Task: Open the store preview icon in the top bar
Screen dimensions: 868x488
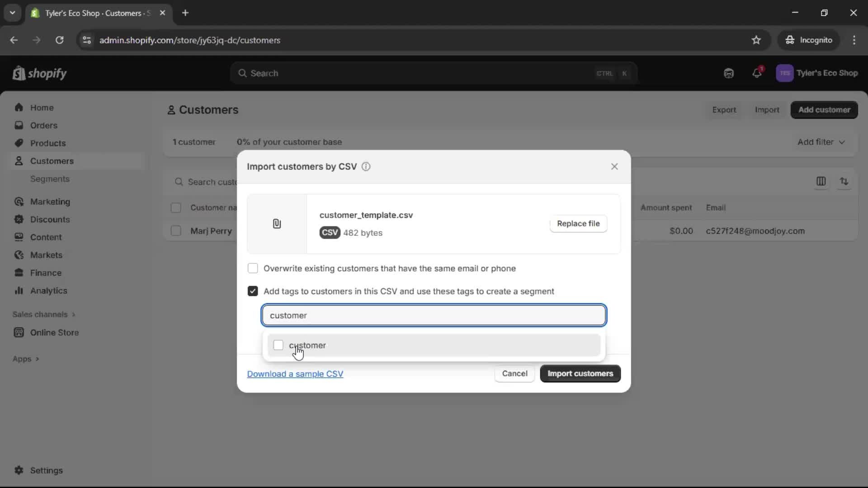Action: [728, 73]
